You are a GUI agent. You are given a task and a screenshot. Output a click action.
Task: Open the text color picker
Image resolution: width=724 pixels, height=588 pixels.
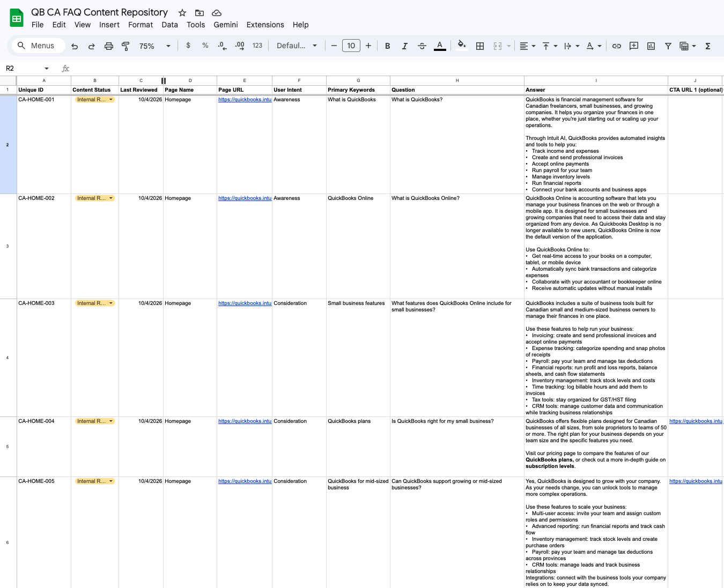440,46
